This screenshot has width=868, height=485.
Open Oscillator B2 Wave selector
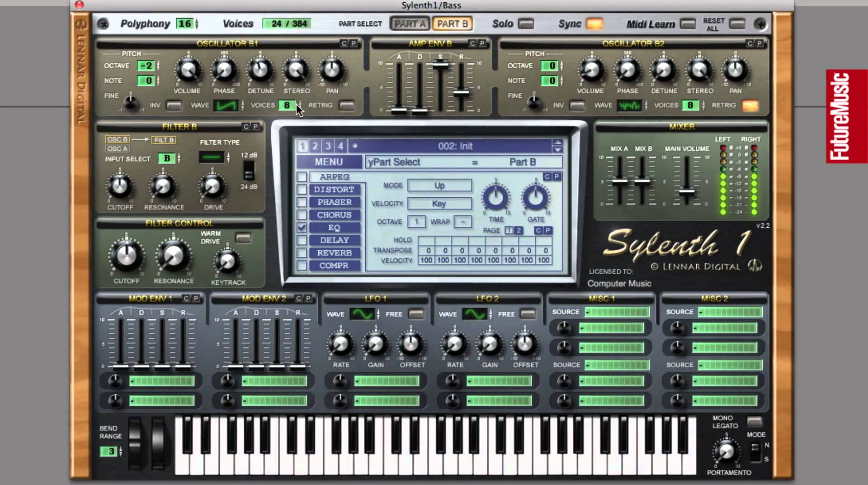(x=629, y=105)
